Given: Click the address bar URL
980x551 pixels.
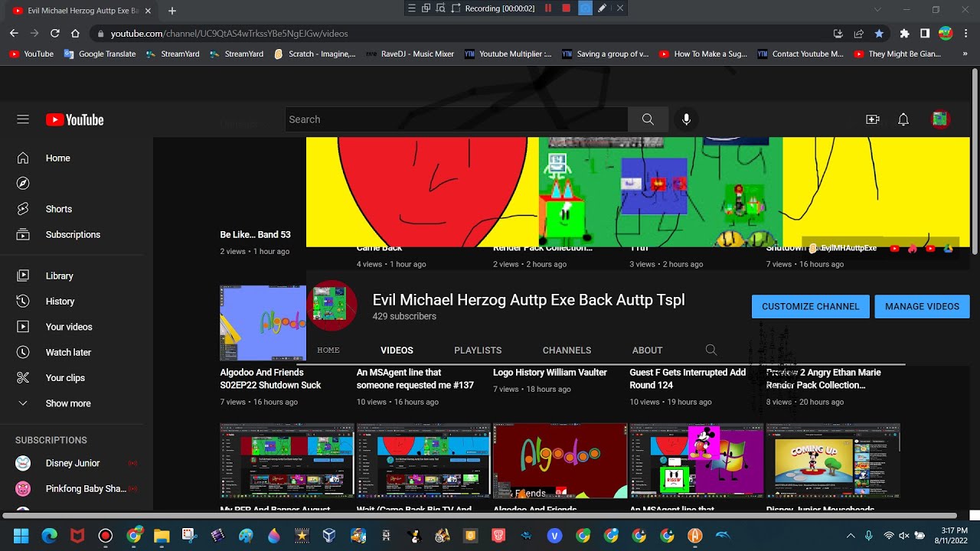Looking at the screenshot, I should pos(229,34).
